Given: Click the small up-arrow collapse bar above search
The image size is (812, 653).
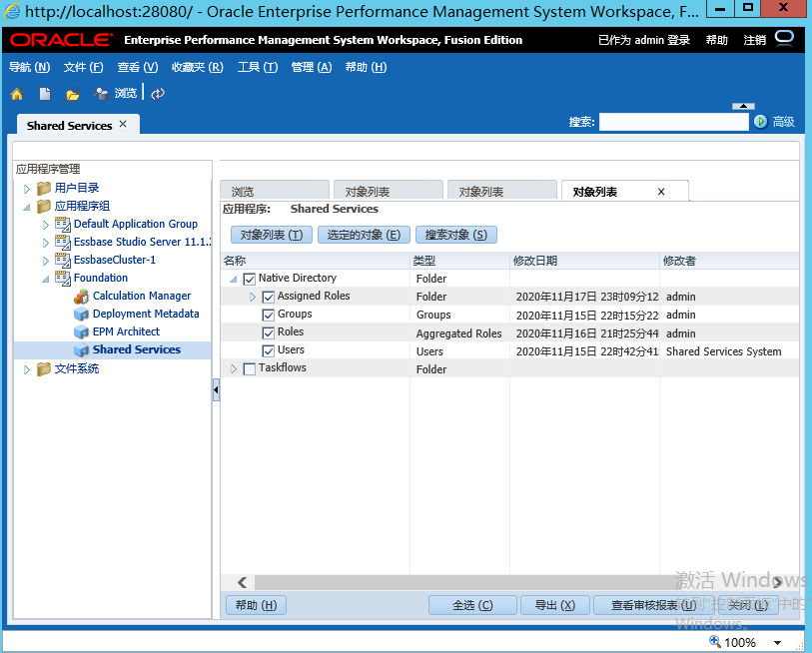Looking at the screenshot, I should coord(743,106).
